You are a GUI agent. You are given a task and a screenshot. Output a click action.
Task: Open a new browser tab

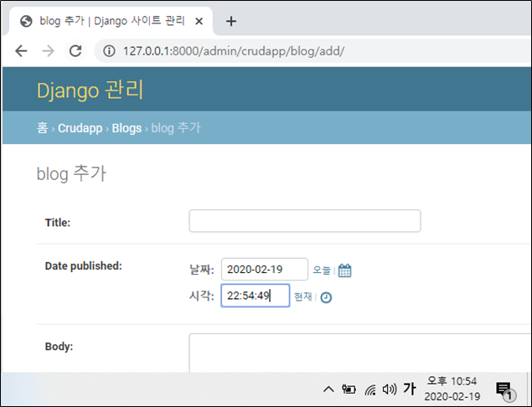pyautogui.click(x=231, y=22)
